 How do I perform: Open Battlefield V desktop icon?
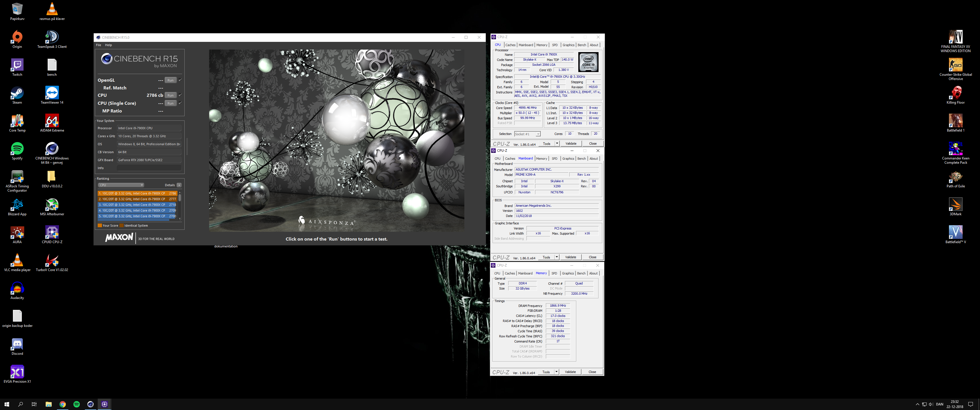pos(955,235)
